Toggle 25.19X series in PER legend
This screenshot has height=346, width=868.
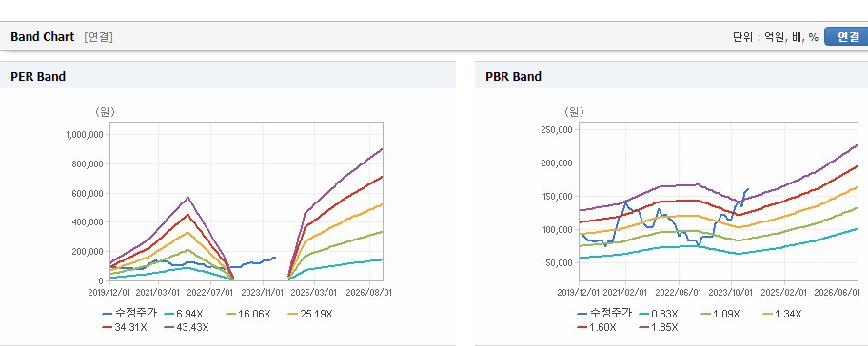click(x=310, y=314)
